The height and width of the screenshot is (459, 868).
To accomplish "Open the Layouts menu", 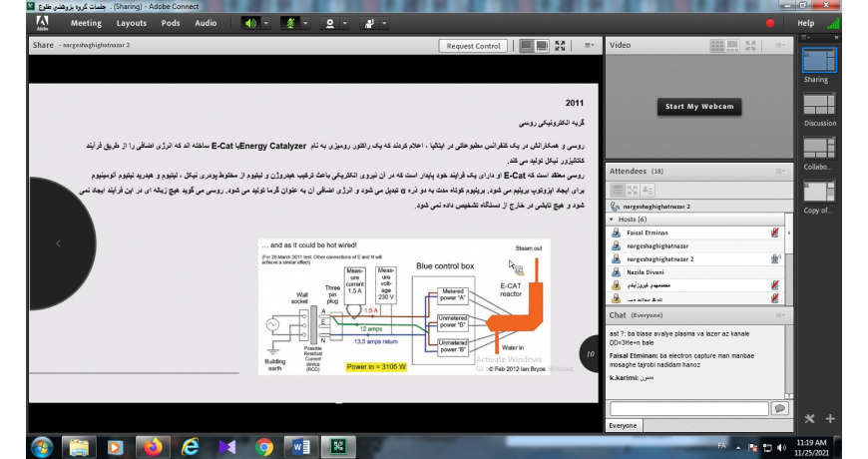I will pos(131,23).
